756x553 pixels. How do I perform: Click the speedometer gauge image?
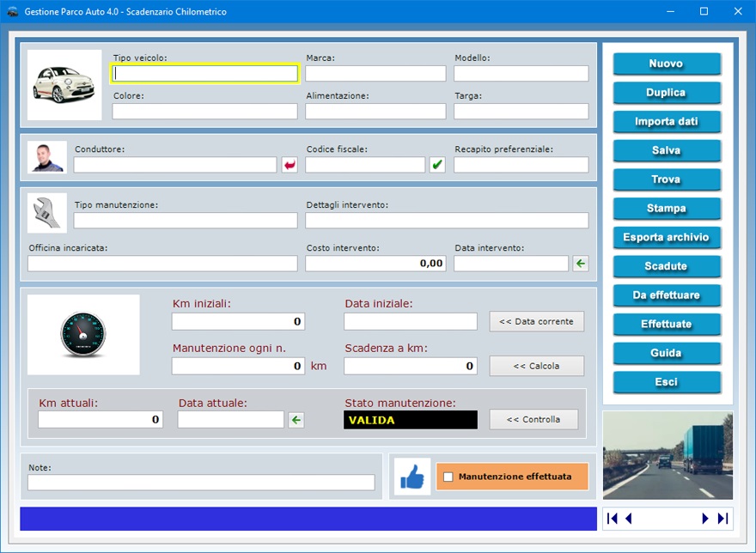tap(83, 335)
